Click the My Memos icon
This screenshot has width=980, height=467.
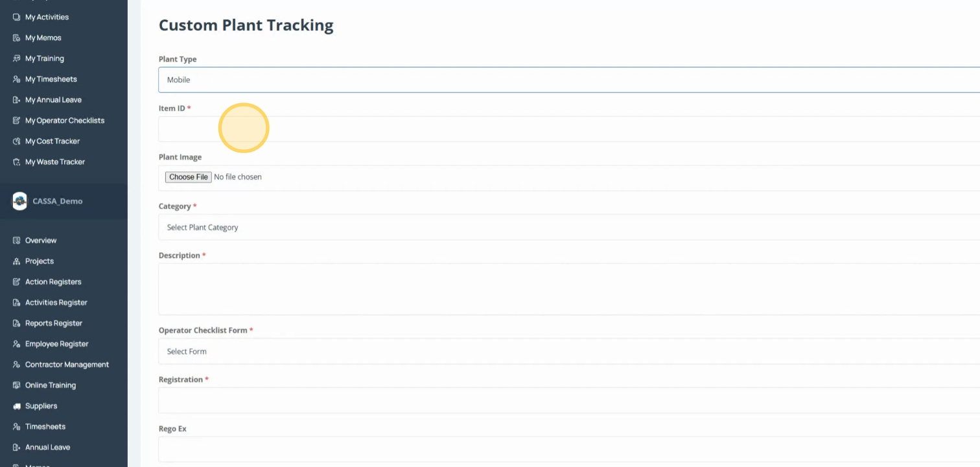(17, 38)
